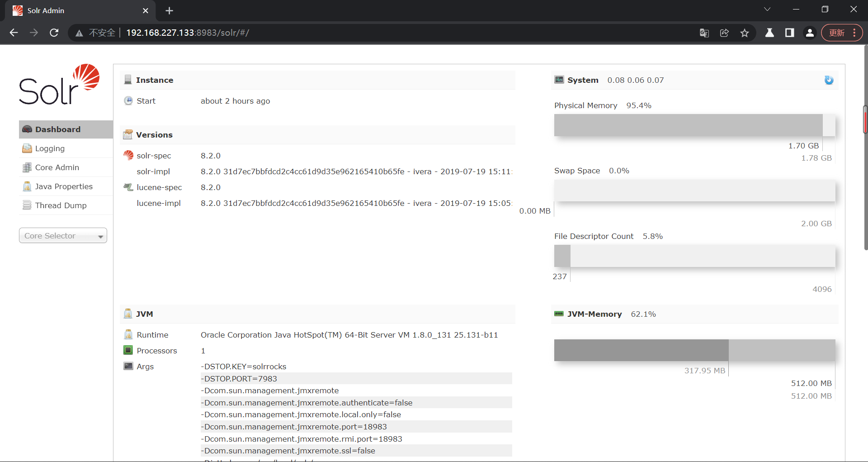Click the lucene-spec version 8.2.0
868x462 pixels.
(x=211, y=187)
